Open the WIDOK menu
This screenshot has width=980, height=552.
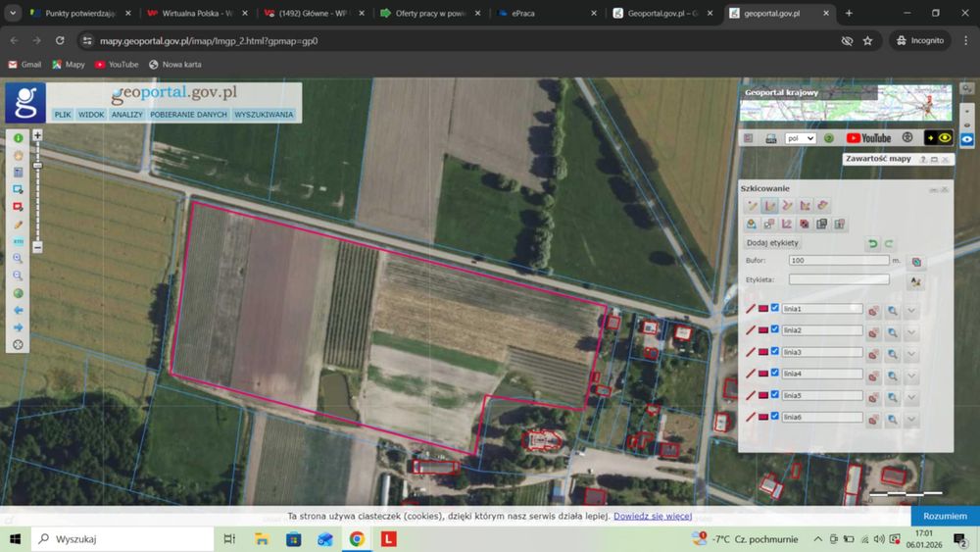click(91, 115)
